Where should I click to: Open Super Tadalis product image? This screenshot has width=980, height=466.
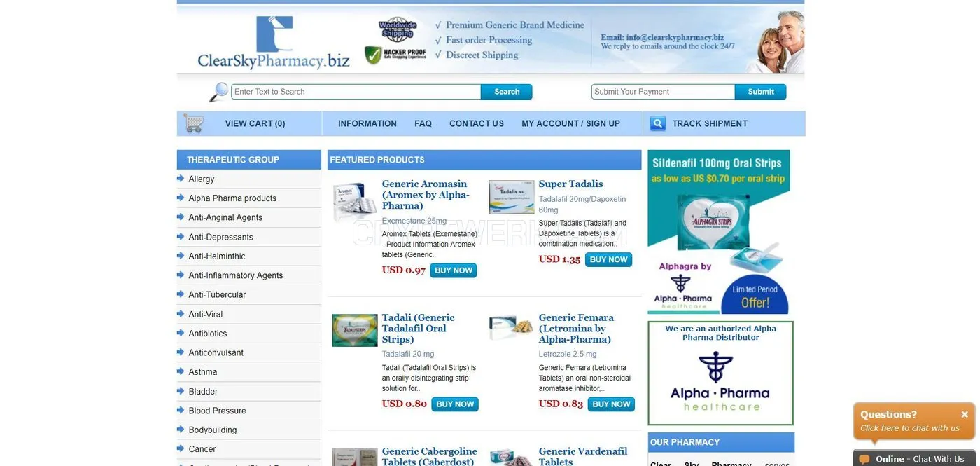(512, 197)
